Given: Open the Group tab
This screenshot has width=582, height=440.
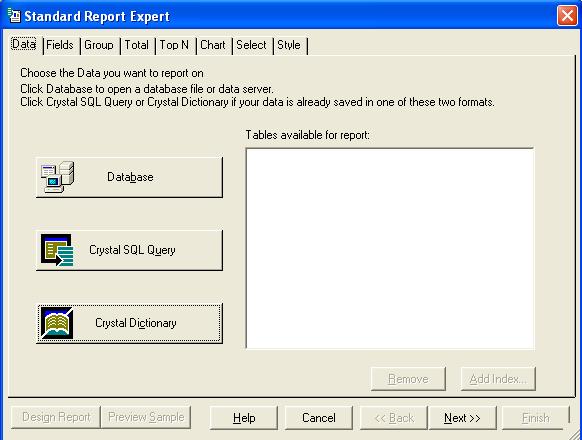Looking at the screenshot, I should (x=99, y=45).
